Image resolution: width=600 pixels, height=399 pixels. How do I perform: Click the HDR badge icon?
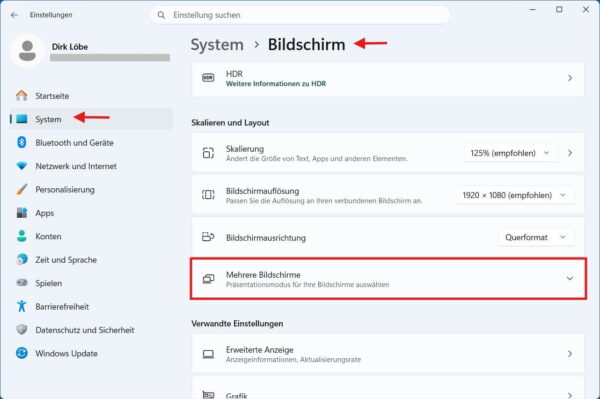click(x=208, y=78)
